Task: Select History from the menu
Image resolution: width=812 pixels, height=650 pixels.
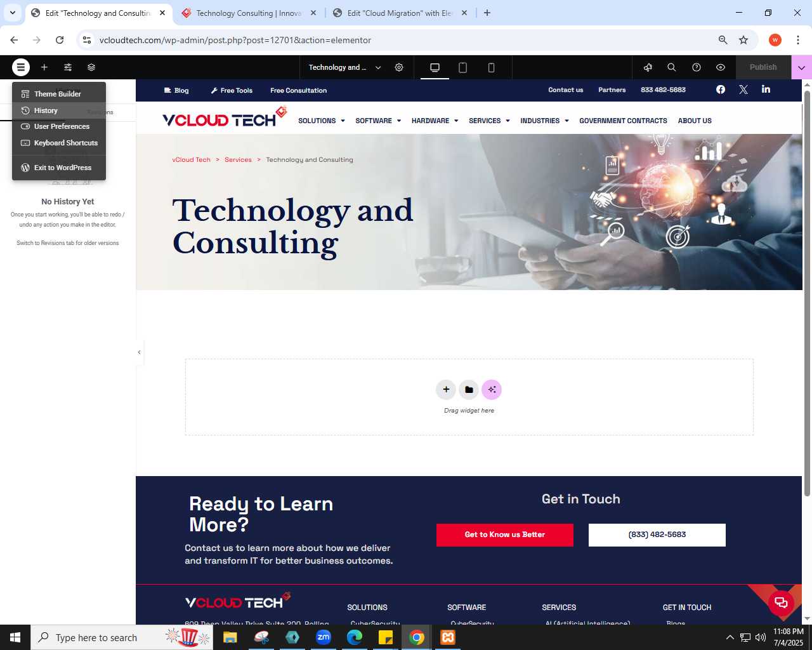Action: click(x=59, y=110)
